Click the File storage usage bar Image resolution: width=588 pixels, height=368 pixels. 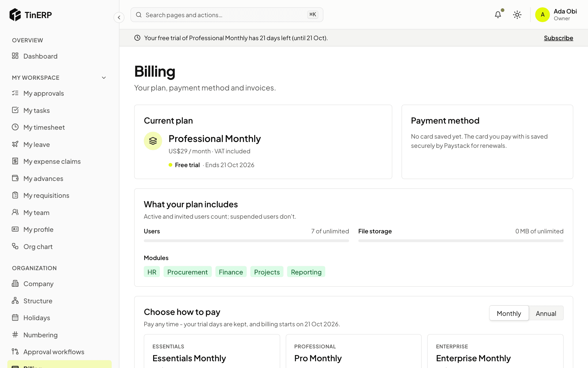coord(461,241)
